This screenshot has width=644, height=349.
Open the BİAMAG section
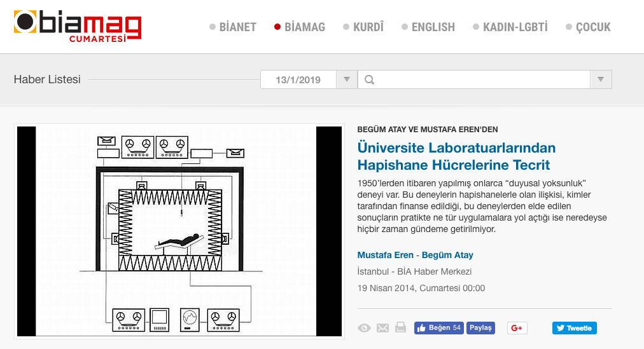coord(300,27)
